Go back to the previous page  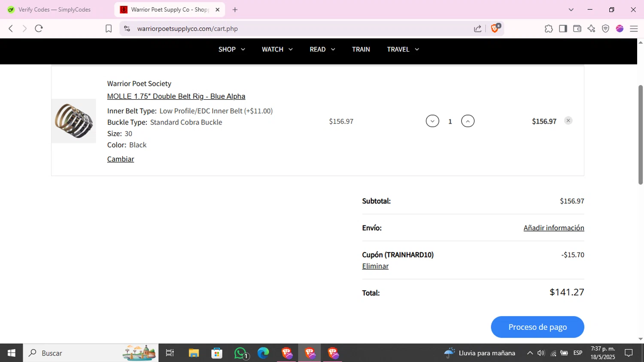(x=11, y=28)
